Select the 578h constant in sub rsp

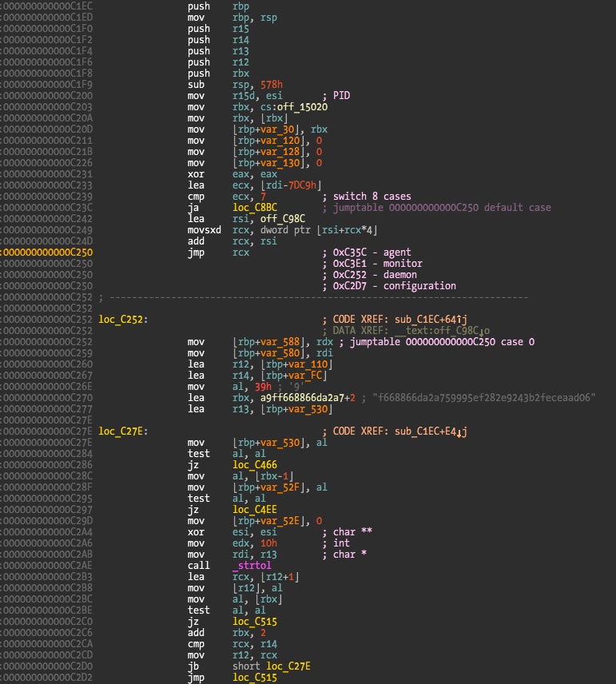click(x=272, y=84)
